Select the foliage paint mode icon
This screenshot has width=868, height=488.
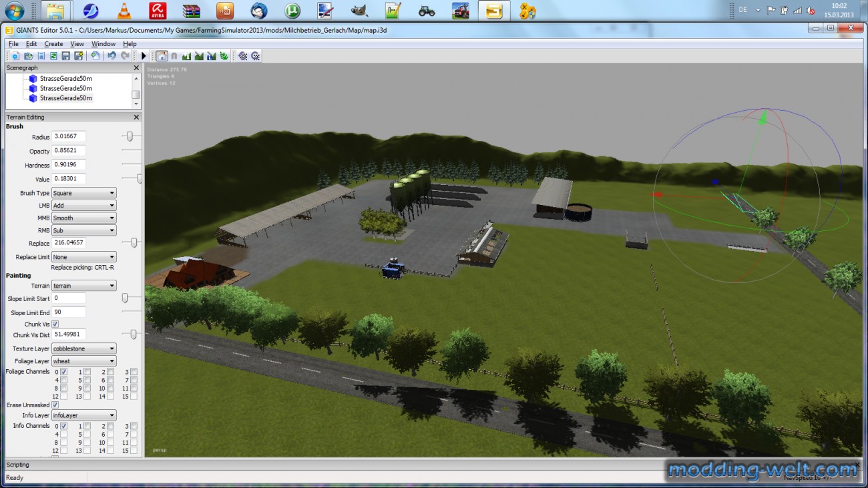[x=224, y=56]
